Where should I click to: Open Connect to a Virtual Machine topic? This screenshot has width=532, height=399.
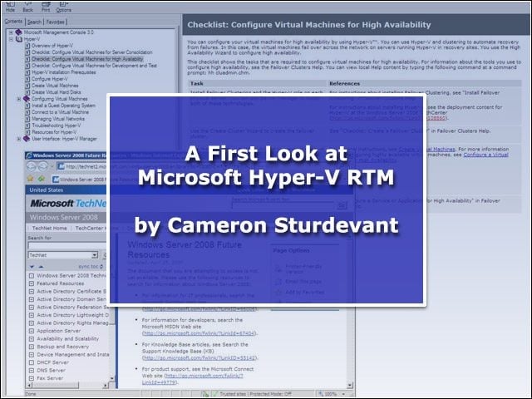60,112
